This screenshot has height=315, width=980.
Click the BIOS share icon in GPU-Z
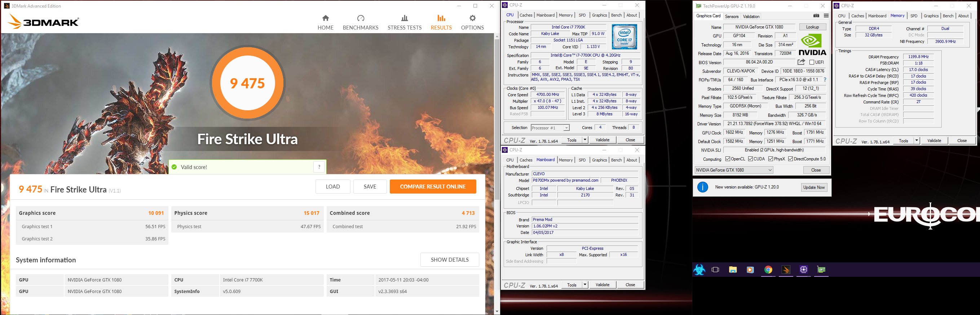(x=801, y=62)
